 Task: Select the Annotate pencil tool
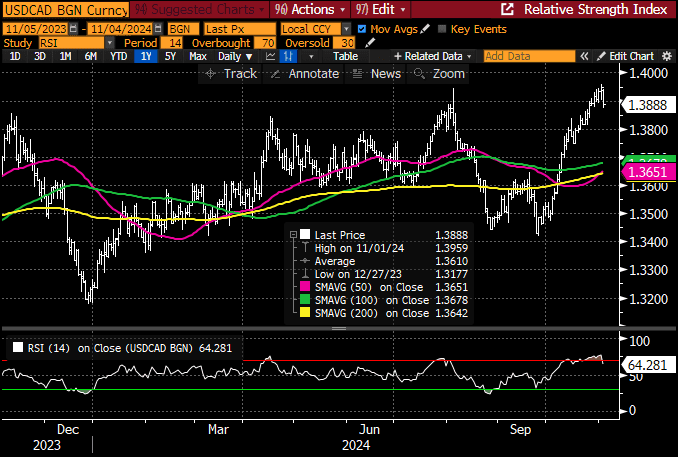pos(278,74)
